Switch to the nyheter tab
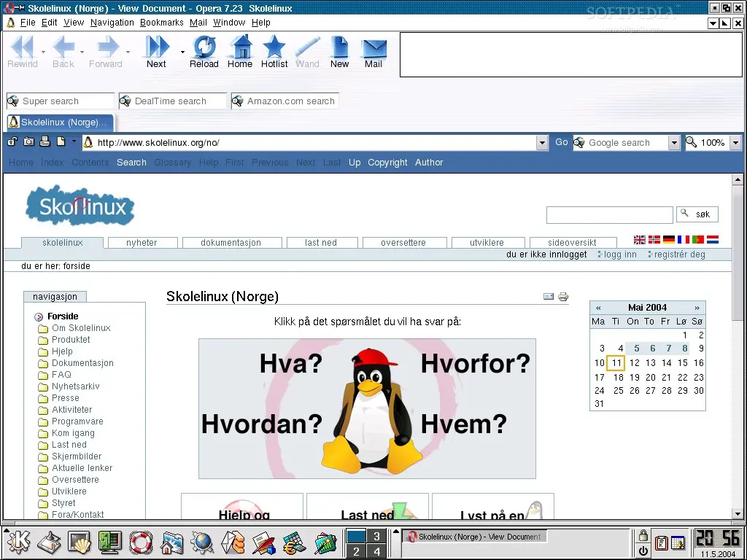 click(142, 242)
